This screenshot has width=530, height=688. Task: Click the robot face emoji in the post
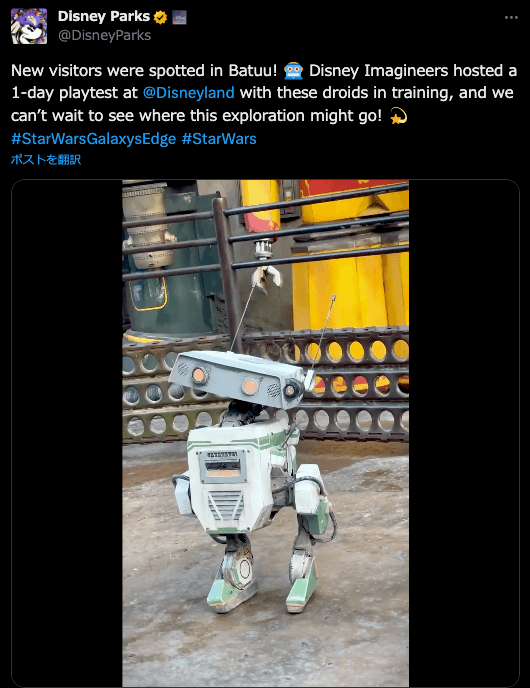pos(294,71)
